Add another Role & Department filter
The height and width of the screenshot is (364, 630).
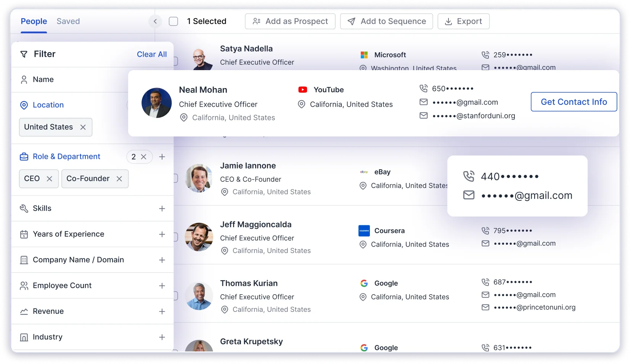(162, 157)
